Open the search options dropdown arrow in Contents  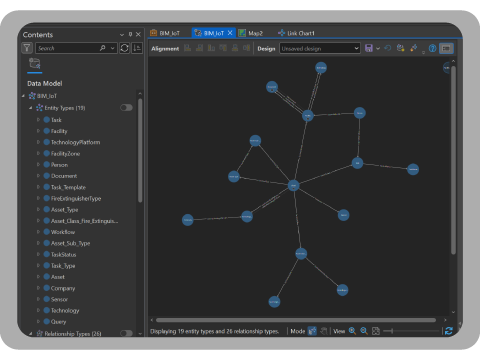coord(113,48)
